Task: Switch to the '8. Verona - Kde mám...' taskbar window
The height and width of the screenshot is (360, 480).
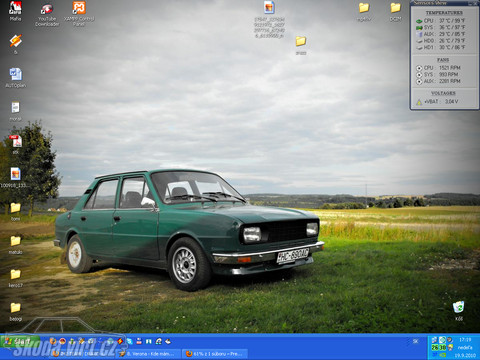Action: point(149,354)
